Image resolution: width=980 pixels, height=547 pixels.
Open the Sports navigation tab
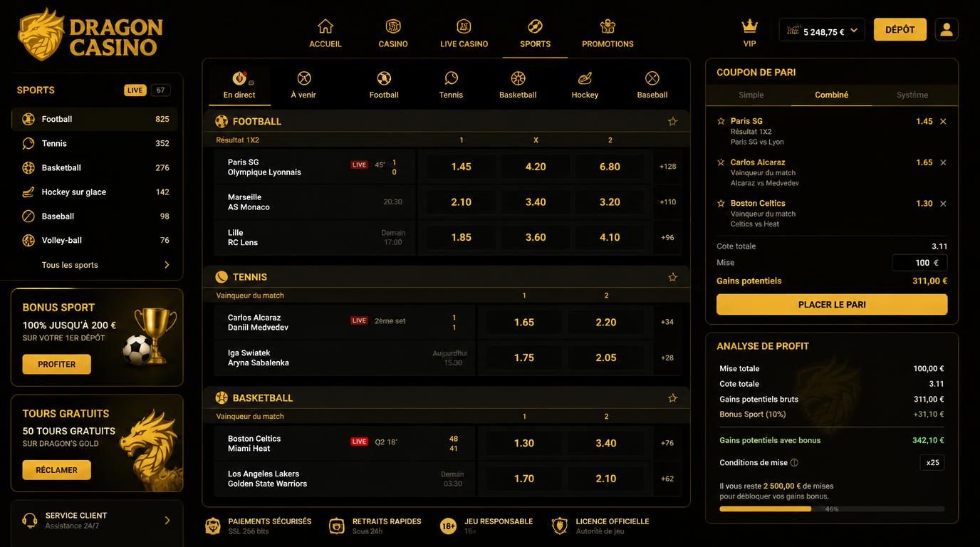tap(536, 33)
